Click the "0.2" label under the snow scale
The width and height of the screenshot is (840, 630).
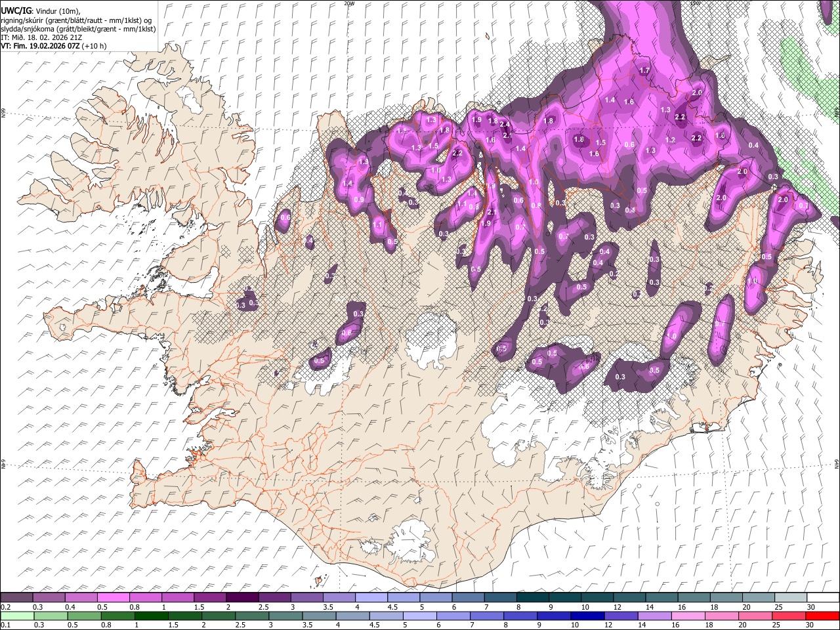click(5, 607)
